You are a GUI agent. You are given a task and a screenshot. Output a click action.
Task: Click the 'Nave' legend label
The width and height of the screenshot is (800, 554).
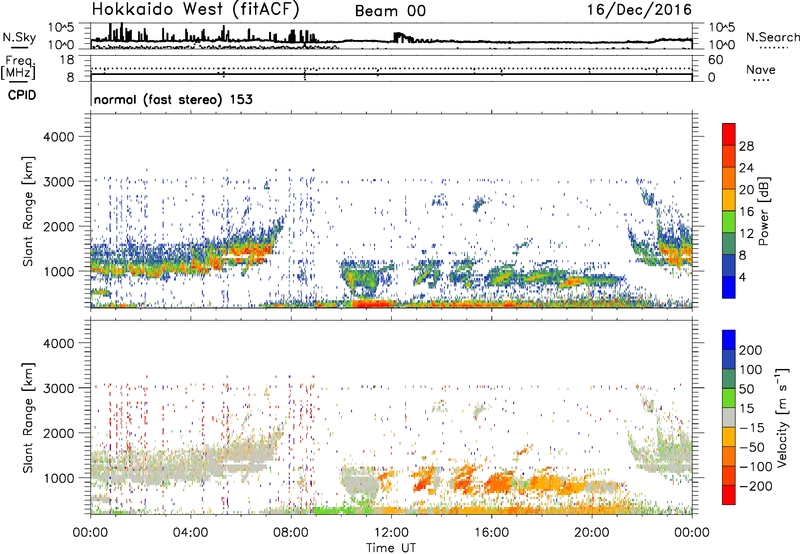761,70
